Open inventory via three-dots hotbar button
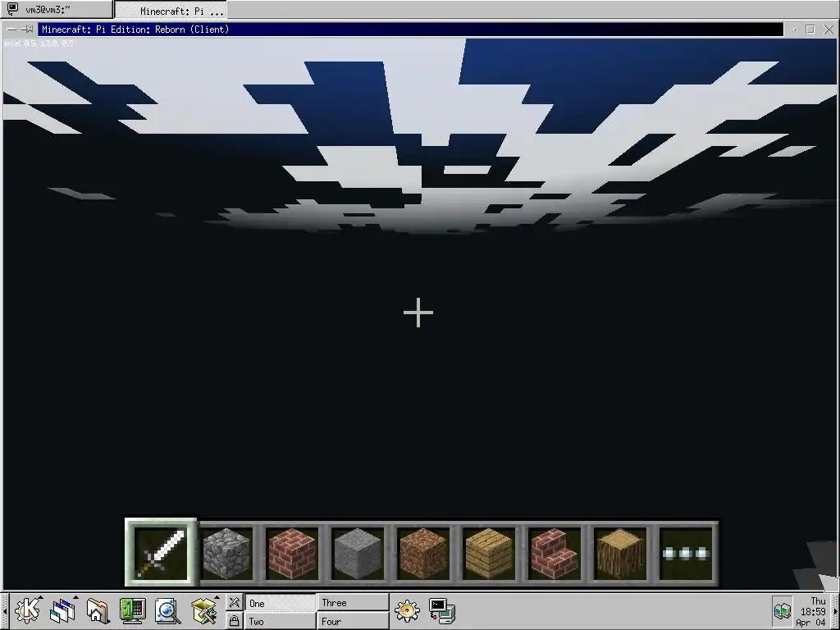Viewport: 840px width, 630px height. click(x=685, y=554)
